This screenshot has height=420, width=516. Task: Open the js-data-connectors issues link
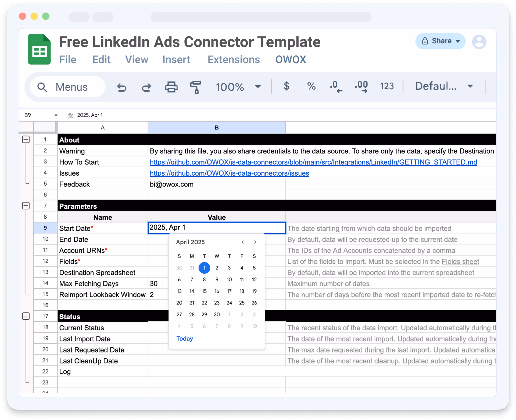click(229, 173)
